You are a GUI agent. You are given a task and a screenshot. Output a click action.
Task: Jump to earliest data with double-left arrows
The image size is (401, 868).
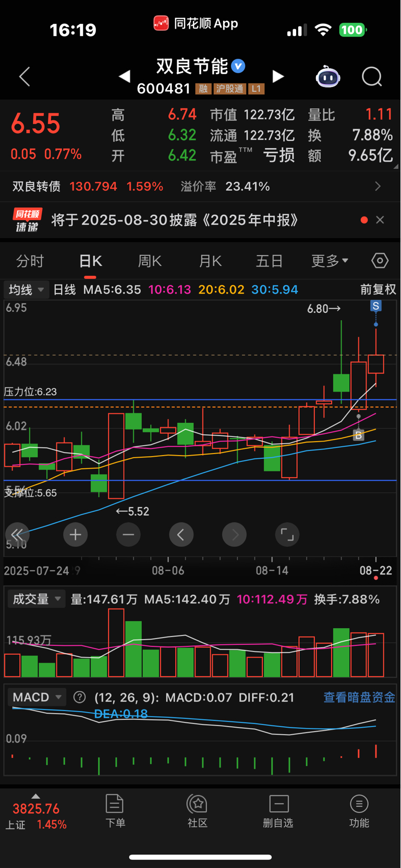pyautogui.click(x=17, y=534)
